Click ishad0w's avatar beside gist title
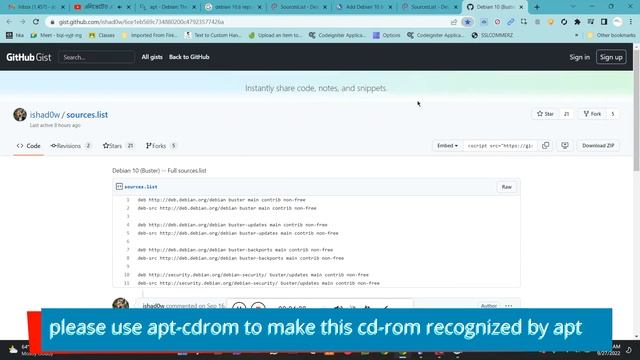Viewport: 640px width, 360px height. [x=20, y=115]
